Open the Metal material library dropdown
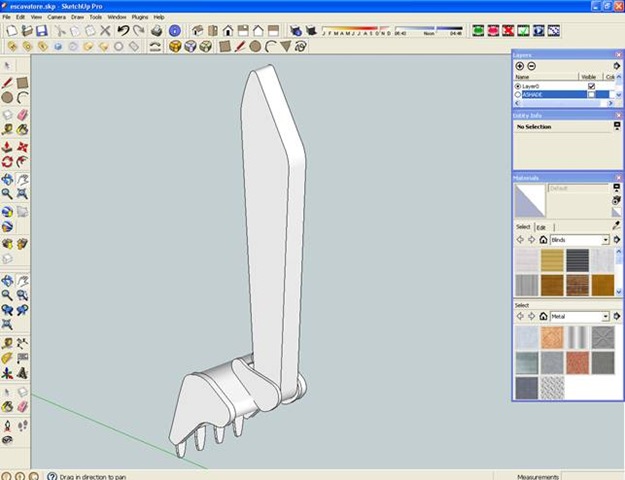 coord(605,316)
